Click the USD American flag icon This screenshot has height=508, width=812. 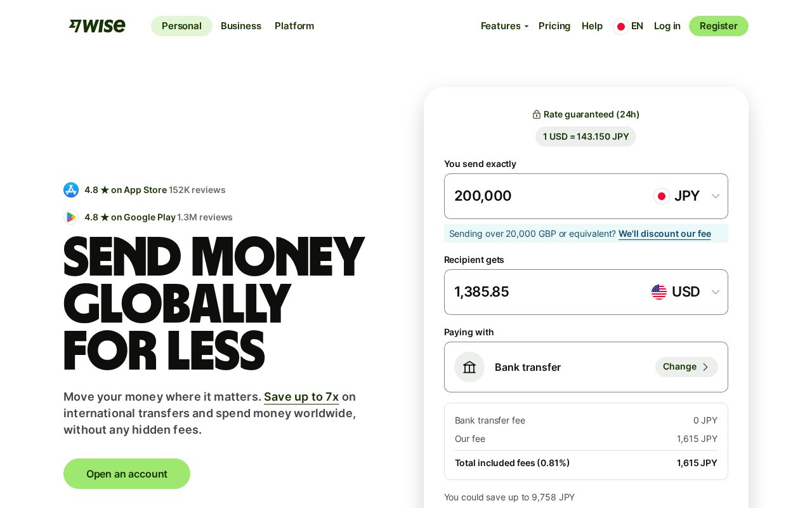[659, 292]
